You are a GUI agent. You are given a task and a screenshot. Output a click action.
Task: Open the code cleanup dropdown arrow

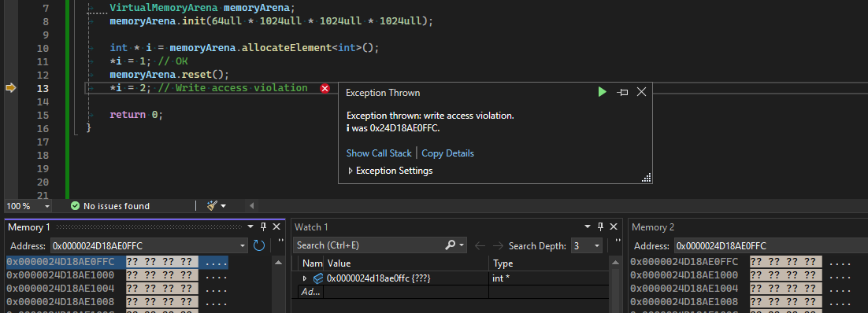click(x=223, y=206)
